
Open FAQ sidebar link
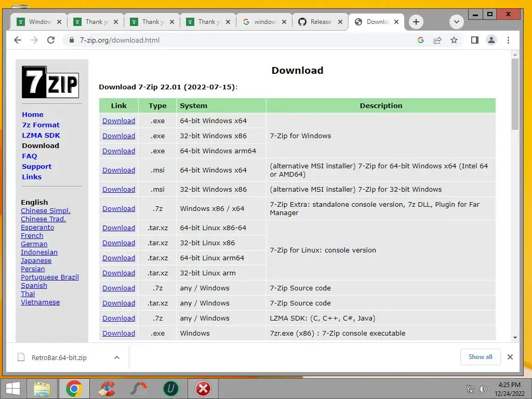pyautogui.click(x=30, y=156)
